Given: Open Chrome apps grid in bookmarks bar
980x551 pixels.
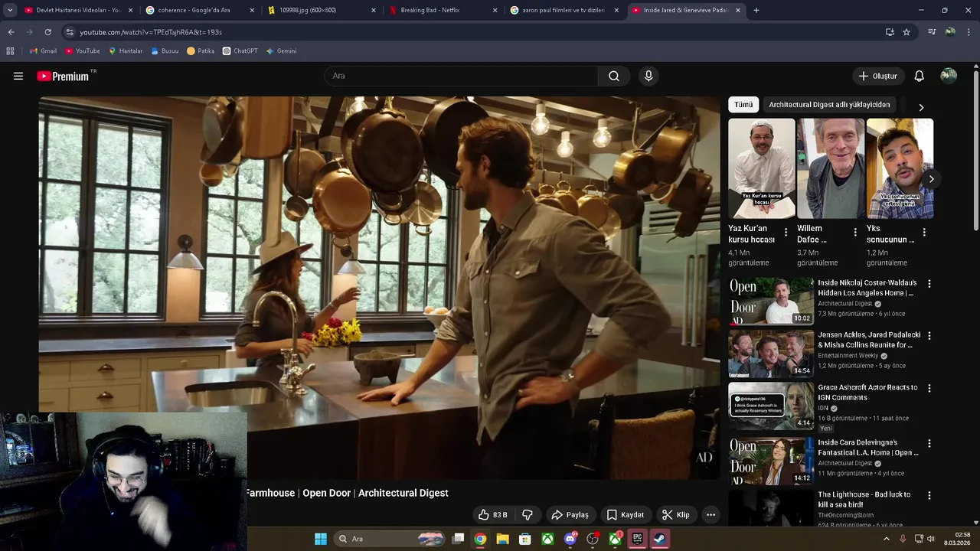Looking at the screenshot, I should coord(10,51).
